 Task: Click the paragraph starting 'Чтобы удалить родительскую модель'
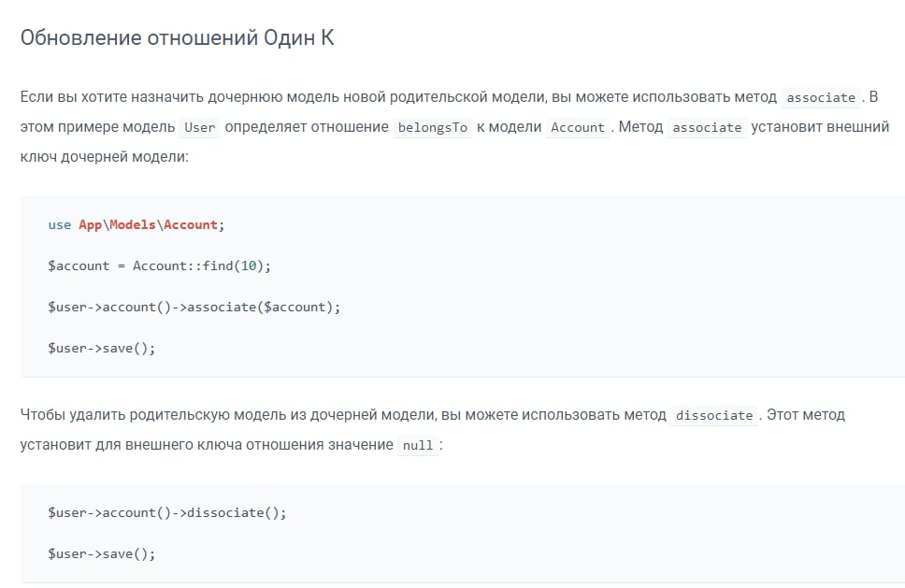click(x=433, y=430)
